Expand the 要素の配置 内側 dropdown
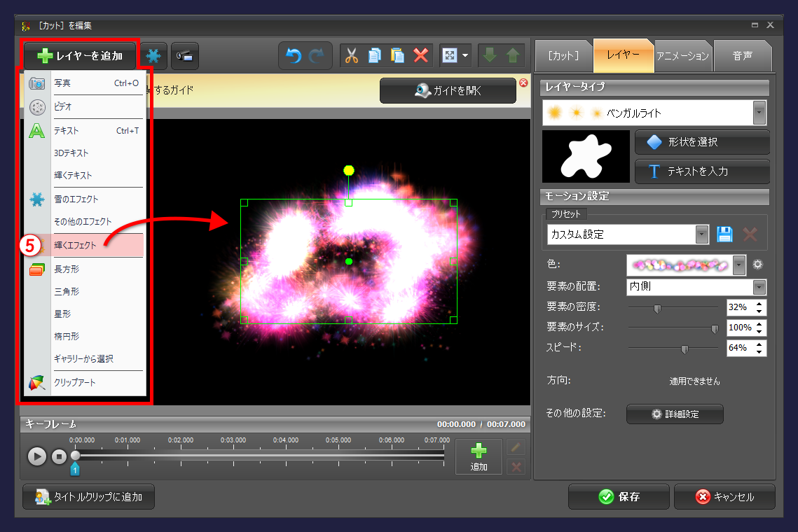This screenshot has height=532, width=798. 759,287
